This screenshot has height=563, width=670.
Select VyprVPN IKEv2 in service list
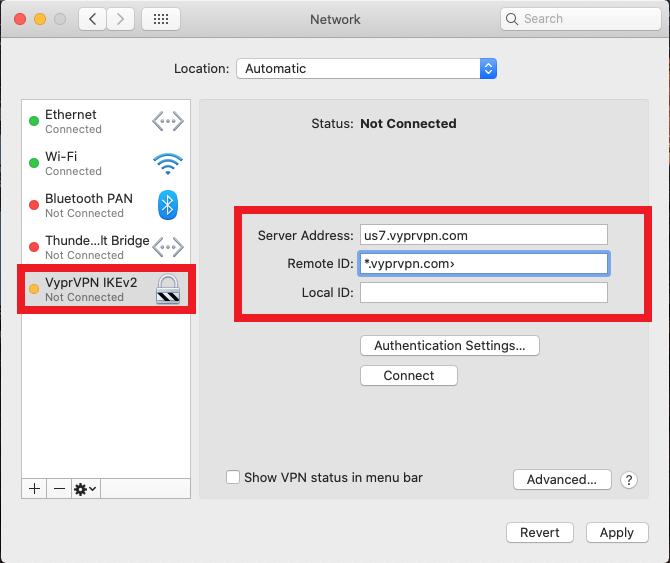pyautogui.click(x=106, y=289)
